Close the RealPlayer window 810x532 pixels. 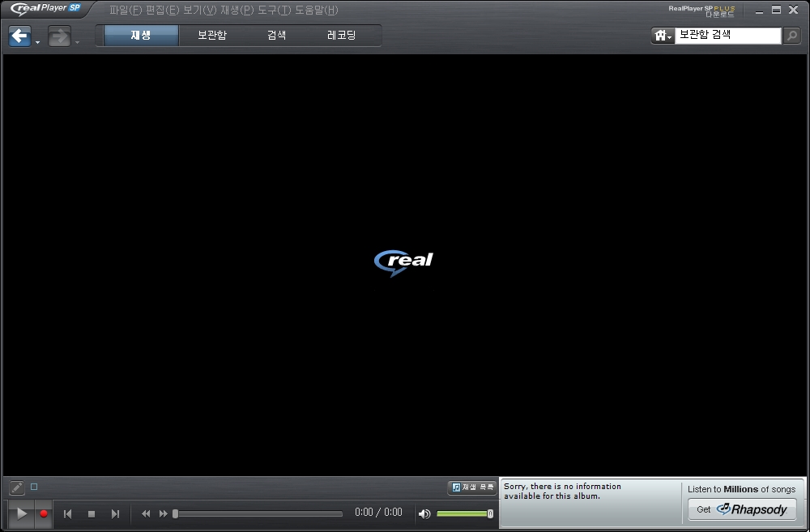(794, 10)
